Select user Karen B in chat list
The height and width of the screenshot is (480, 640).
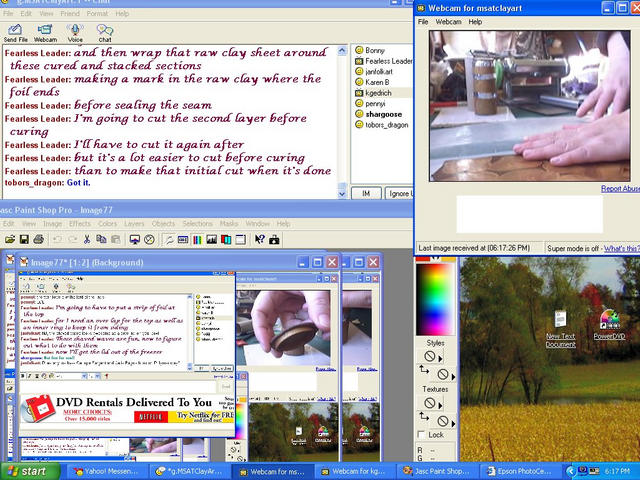[x=377, y=82]
